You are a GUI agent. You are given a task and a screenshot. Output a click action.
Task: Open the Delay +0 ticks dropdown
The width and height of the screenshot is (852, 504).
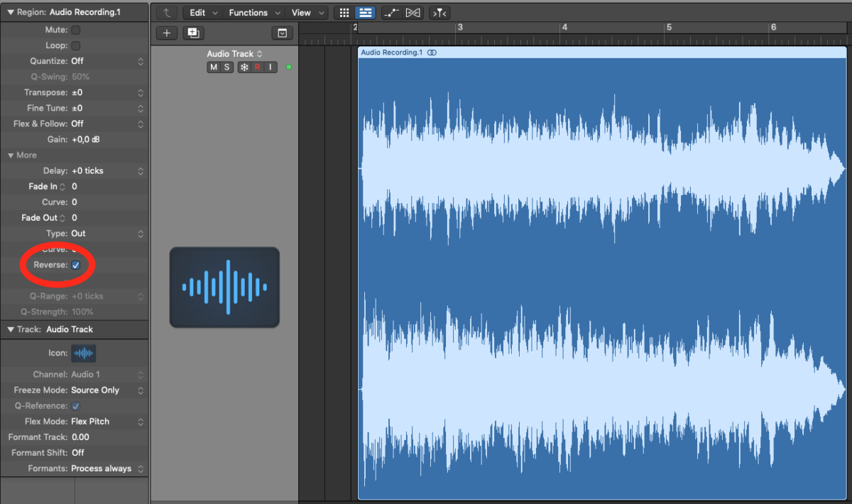point(108,171)
